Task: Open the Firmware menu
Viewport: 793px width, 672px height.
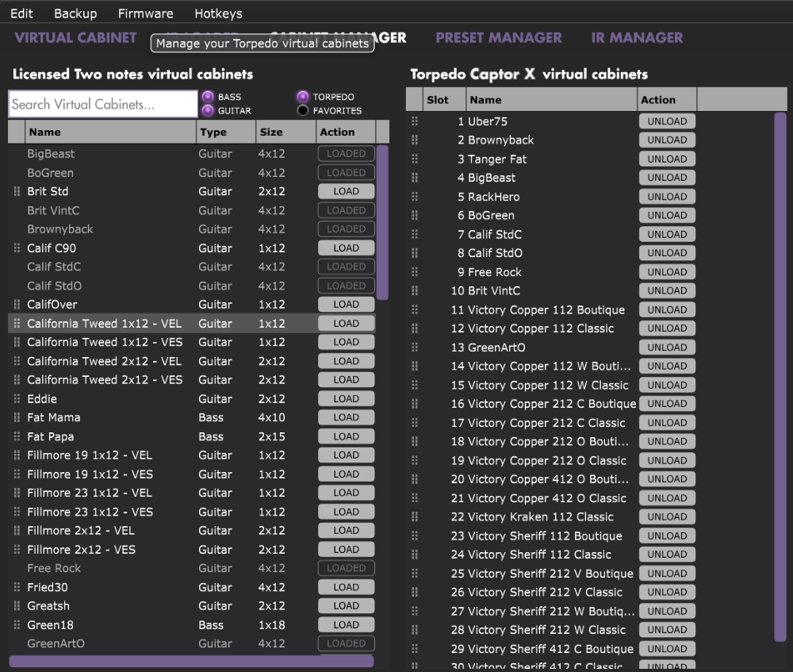Action: [145, 13]
